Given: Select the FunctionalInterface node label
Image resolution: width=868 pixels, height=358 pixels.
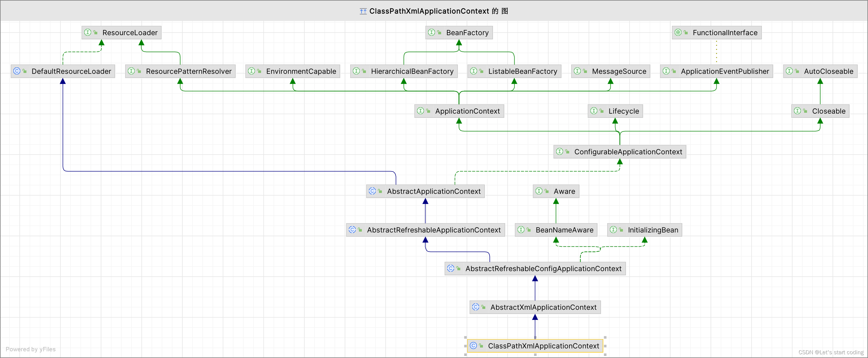Looking at the screenshot, I should click(x=725, y=33).
